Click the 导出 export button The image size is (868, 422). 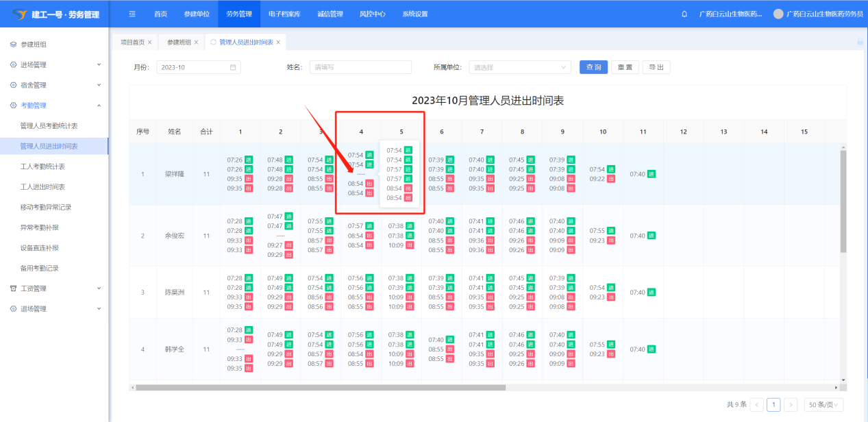(656, 67)
